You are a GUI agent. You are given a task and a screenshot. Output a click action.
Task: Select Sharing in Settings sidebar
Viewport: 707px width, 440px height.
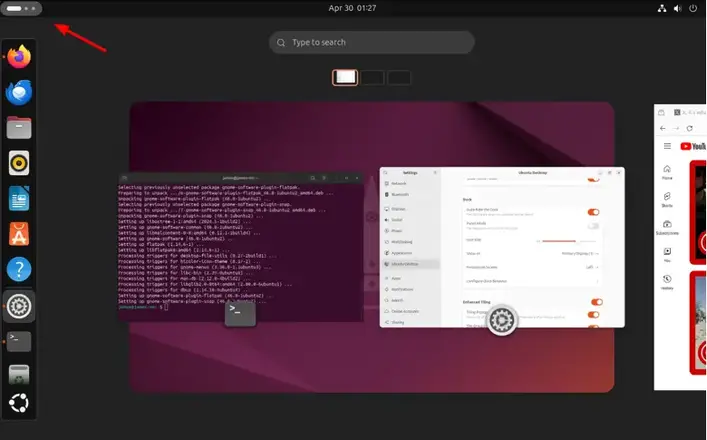410,322
